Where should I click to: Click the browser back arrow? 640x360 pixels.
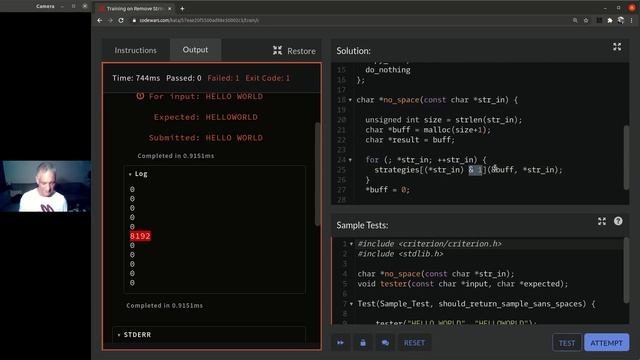click(x=100, y=20)
